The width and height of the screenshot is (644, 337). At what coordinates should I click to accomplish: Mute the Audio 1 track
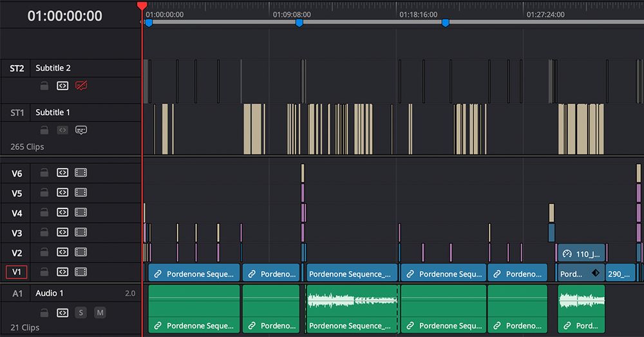(x=100, y=313)
